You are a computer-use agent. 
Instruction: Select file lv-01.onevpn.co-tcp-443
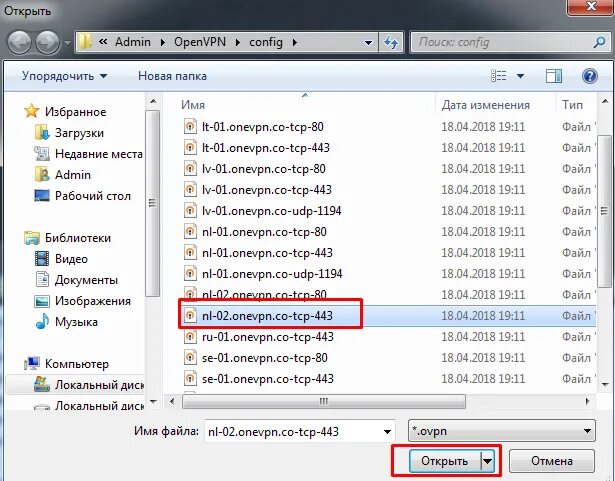[x=267, y=190]
